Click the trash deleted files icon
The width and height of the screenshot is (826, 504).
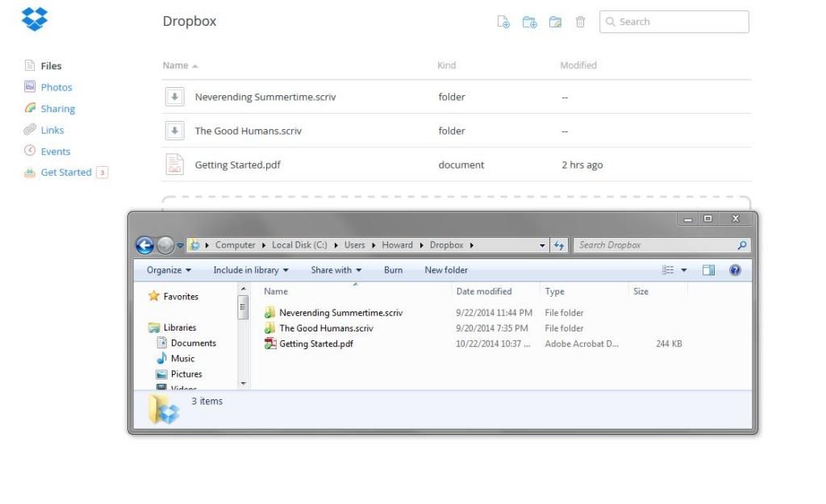click(x=580, y=22)
